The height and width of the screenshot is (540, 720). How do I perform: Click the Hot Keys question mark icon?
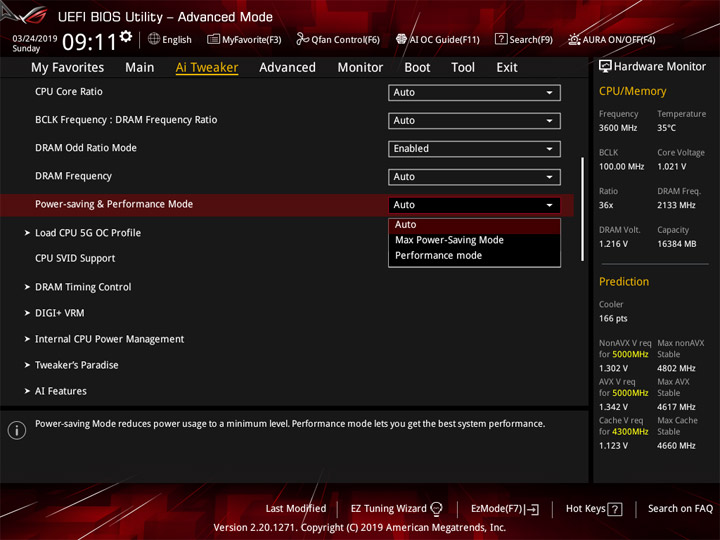(x=615, y=509)
